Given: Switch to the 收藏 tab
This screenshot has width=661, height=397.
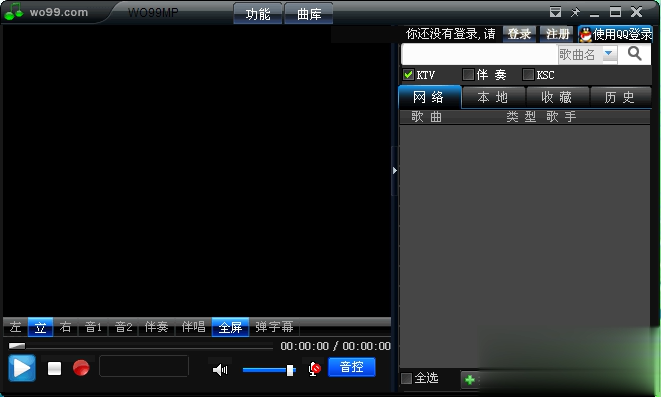Looking at the screenshot, I should pyautogui.click(x=557, y=97).
